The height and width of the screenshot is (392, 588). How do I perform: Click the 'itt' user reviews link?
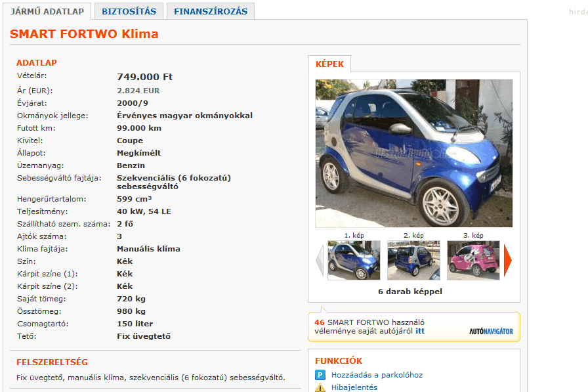[x=420, y=331]
